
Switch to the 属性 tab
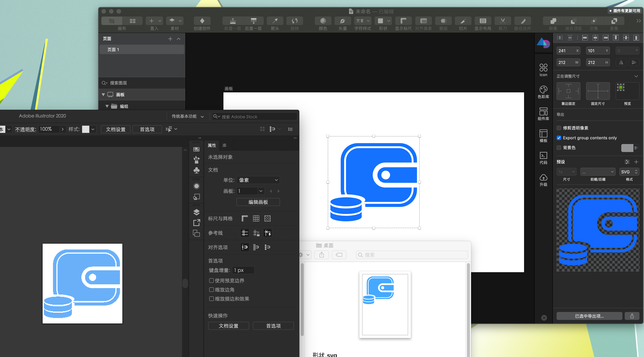pos(212,145)
